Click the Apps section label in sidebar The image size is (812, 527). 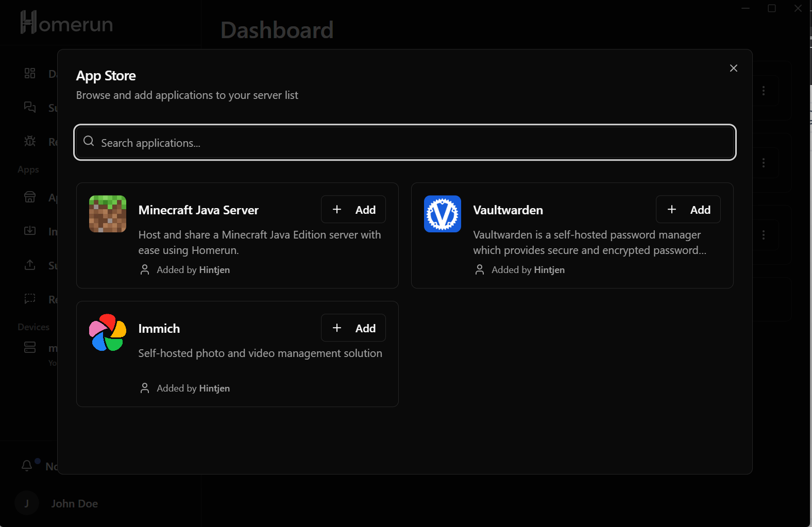[x=28, y=169]
